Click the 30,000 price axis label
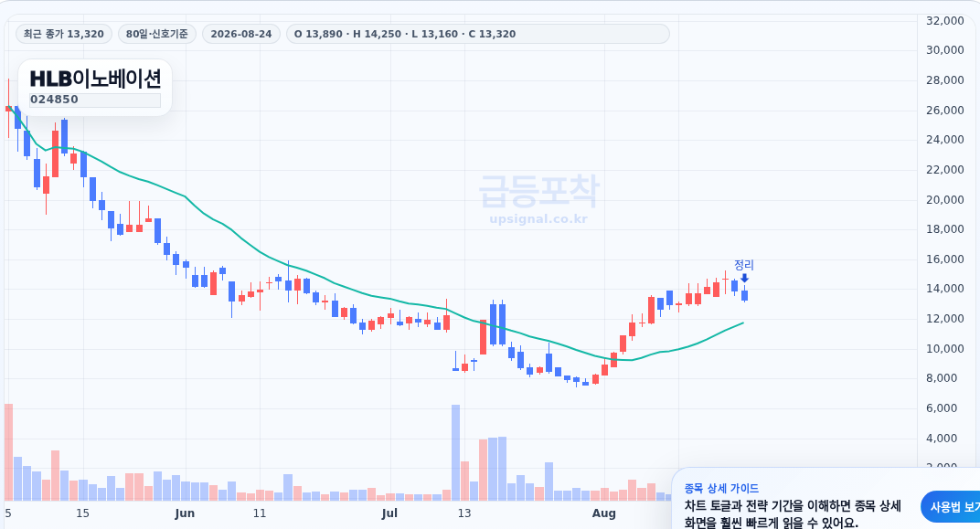The width and height of the screenshot is (980, 529). point(945,50)
